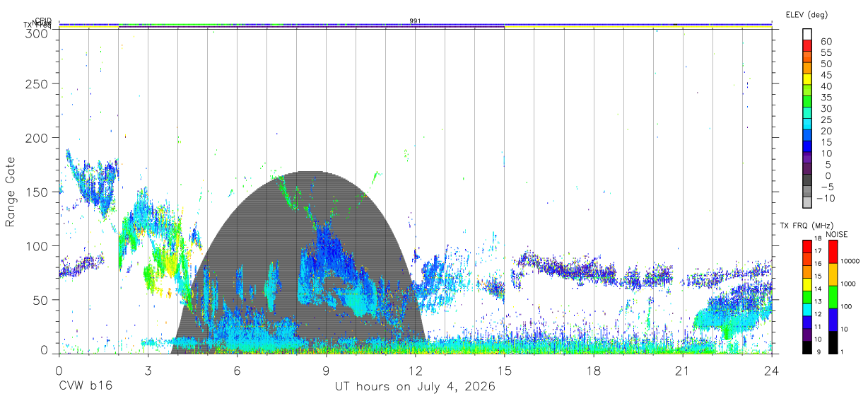Click the 24 tick on UT hours axis
Image resolution: width=868 pixels, height=401 pixels.
771,369
